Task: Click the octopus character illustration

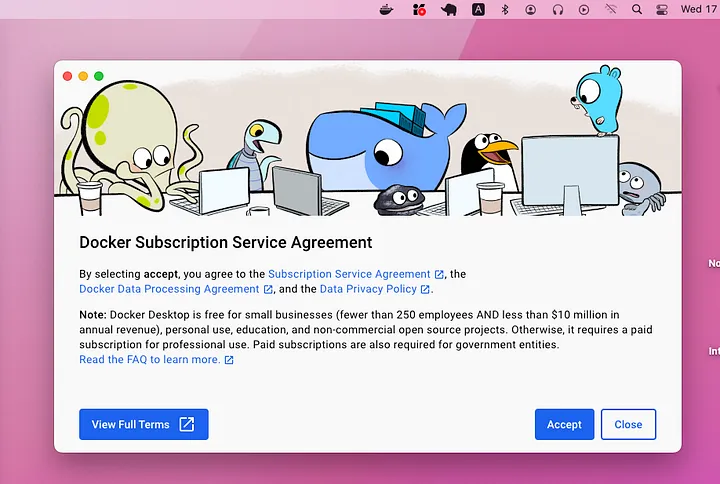Action: point(129,147)
